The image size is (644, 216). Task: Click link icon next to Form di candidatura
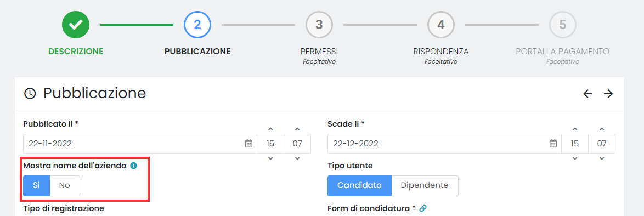point(422,209)
